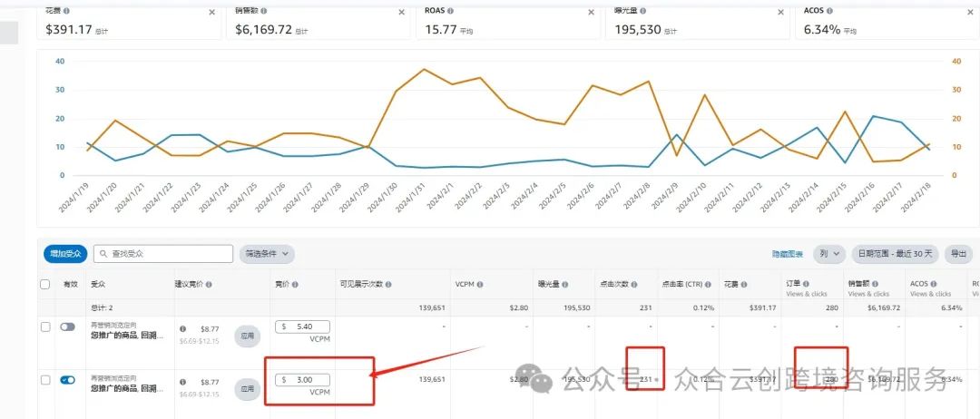
Task: Click the $3.00 bid input field
Action: click(302, 380)
